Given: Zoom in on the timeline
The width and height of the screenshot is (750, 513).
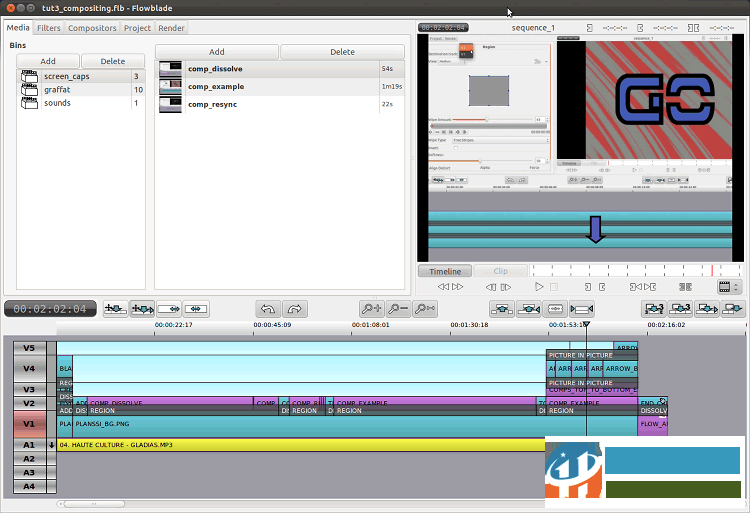Looking at the screenshot, I should click(372, 309).
